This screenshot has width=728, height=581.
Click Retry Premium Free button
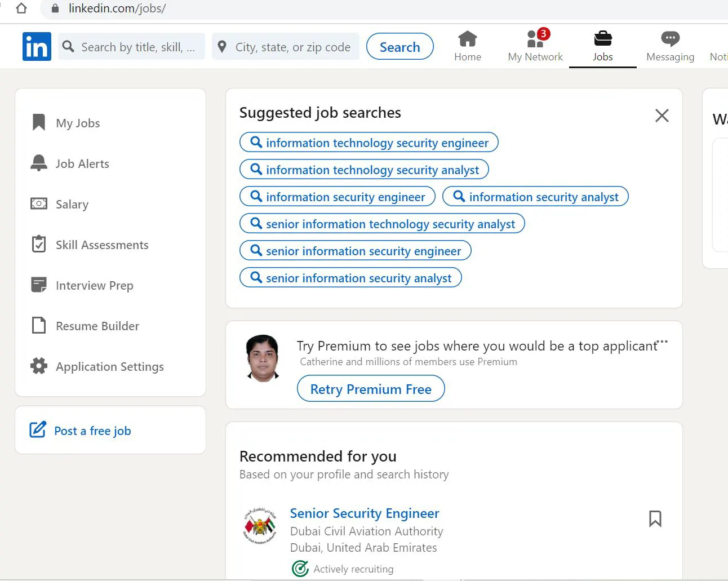coord(371,389)
